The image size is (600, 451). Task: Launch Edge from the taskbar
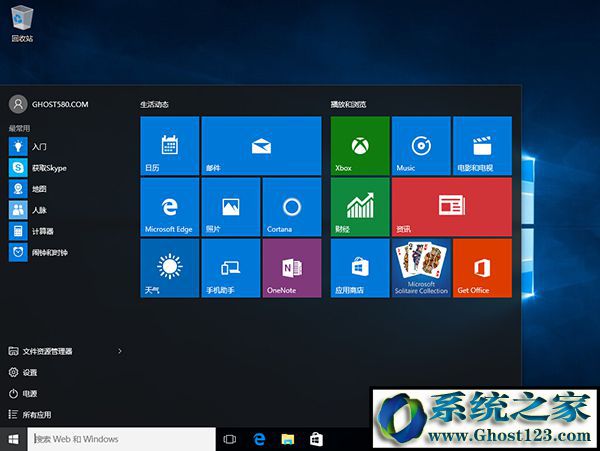pos(259,439)
